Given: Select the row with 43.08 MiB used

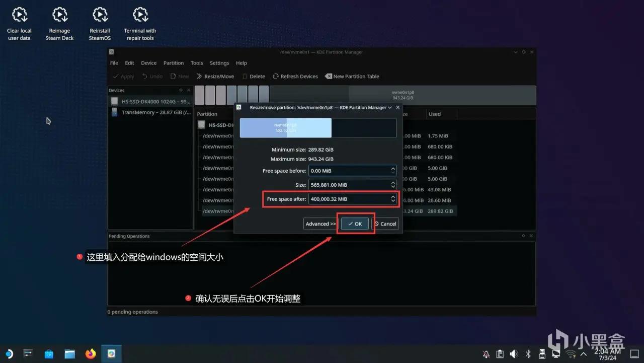Looking at the screenshot, I should (326, 189).
